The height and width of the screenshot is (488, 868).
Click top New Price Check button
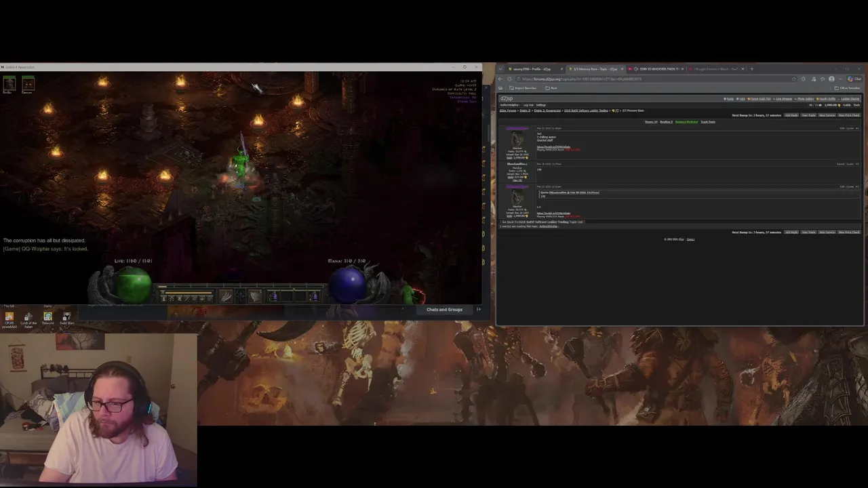[849, 115]
